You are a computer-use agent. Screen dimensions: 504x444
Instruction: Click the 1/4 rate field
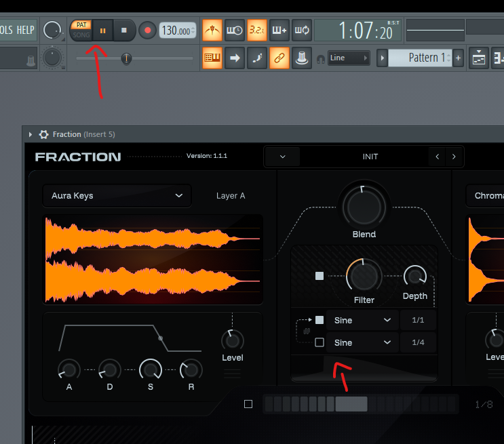pos(418,342)
